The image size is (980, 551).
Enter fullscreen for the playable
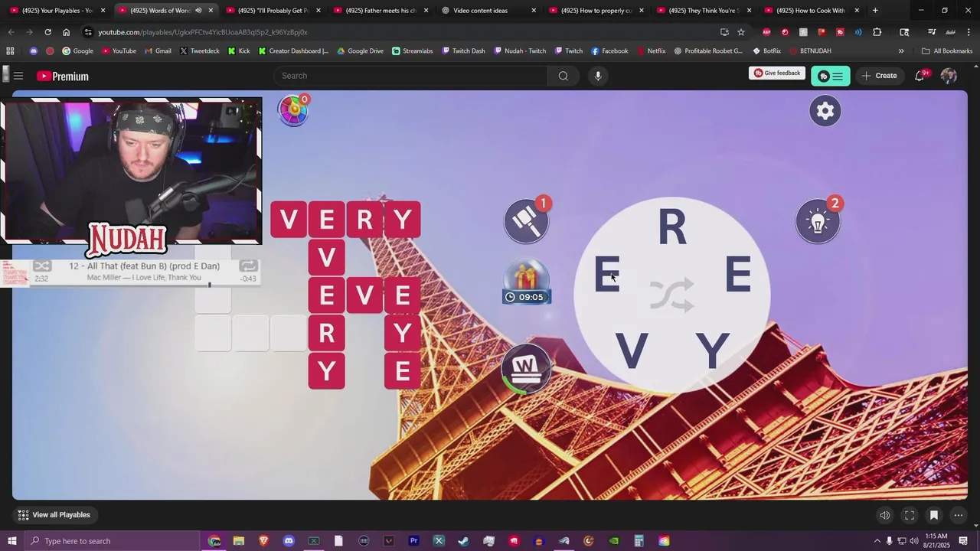coord(910,515)
